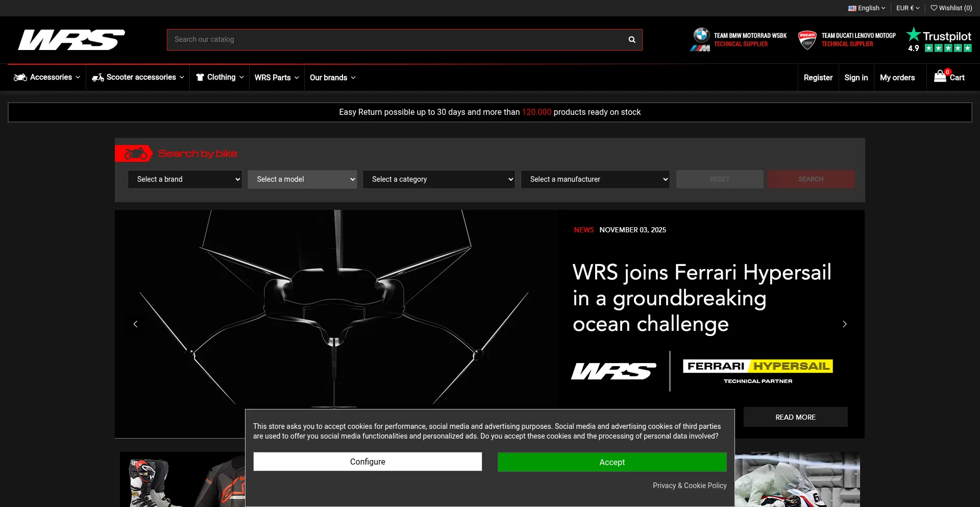
Task: Accept the cookies
Action: coord(612,462)
